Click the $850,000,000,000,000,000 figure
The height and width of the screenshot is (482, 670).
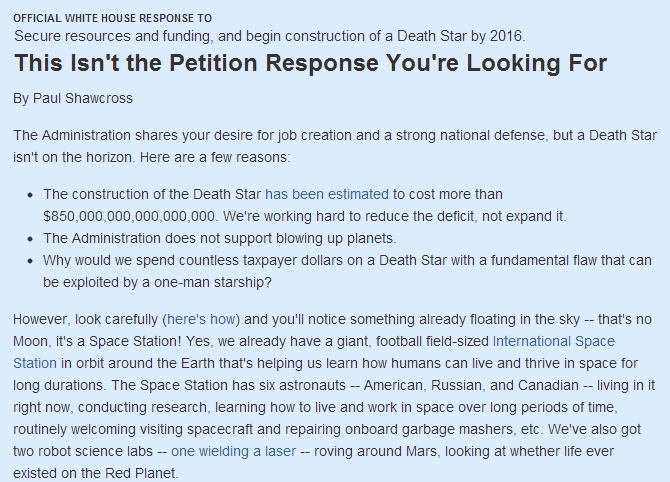129,217
